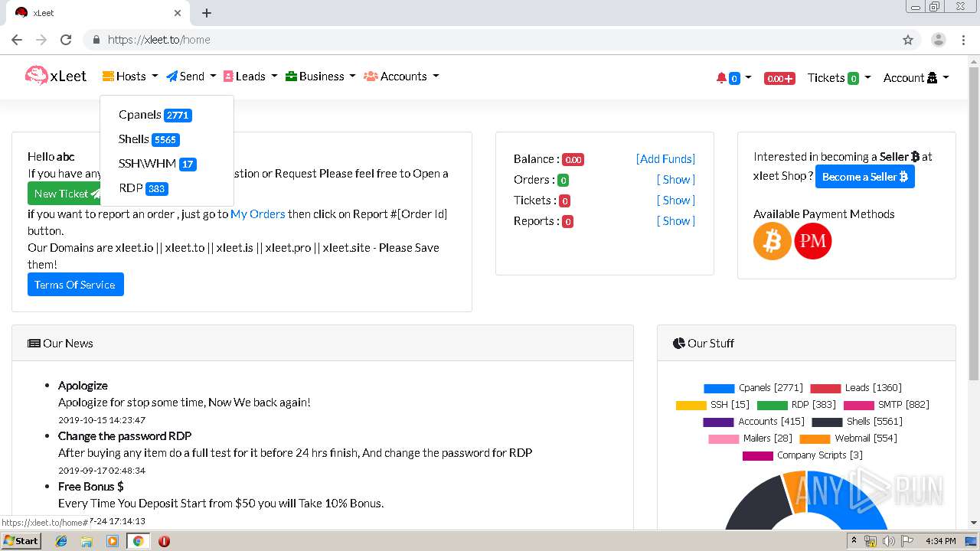Click Change the password RDP heading

pos(125,436)
